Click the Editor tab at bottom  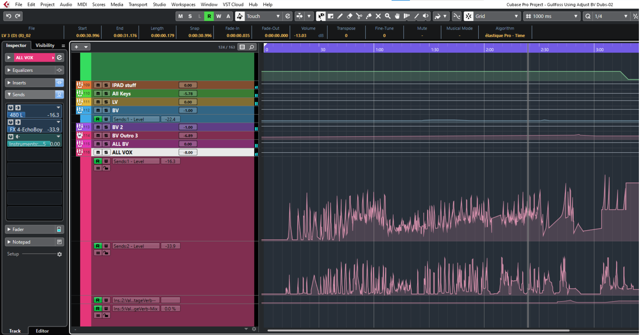(x=42, y=331)
